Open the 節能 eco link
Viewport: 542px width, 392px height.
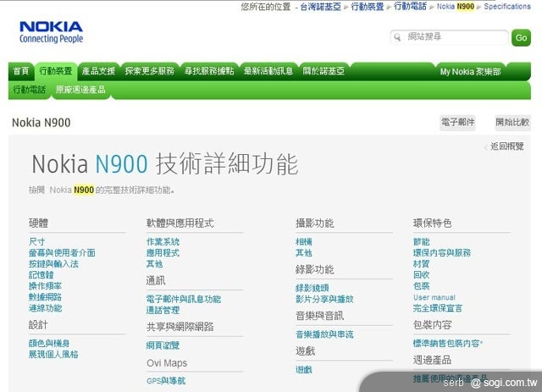tap(422, 241)
